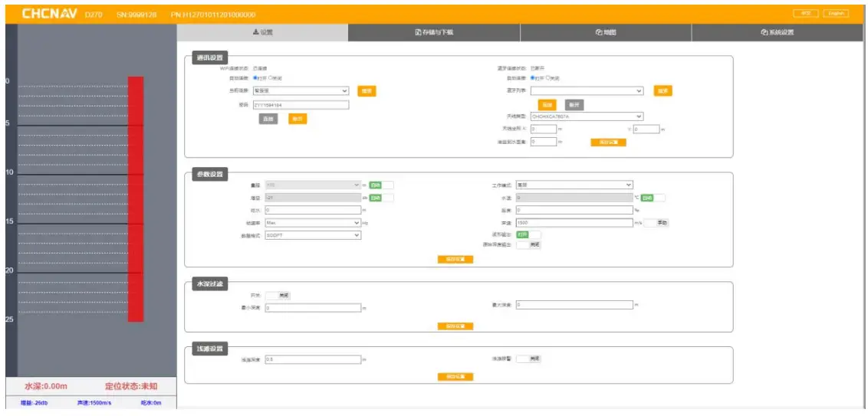Image resolution: width=868 pixels, height=416 pixels.
Task: Open the 地图 (Map) tab
Action: (x=606, y=32)
